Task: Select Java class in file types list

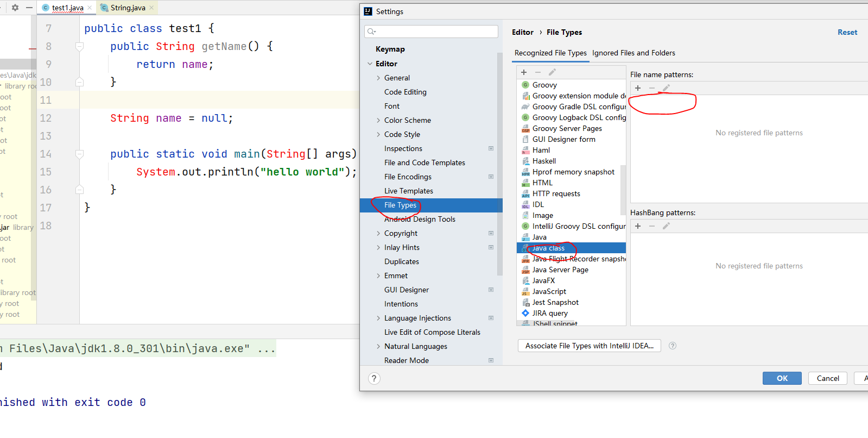Action: [x=571, y=248]
